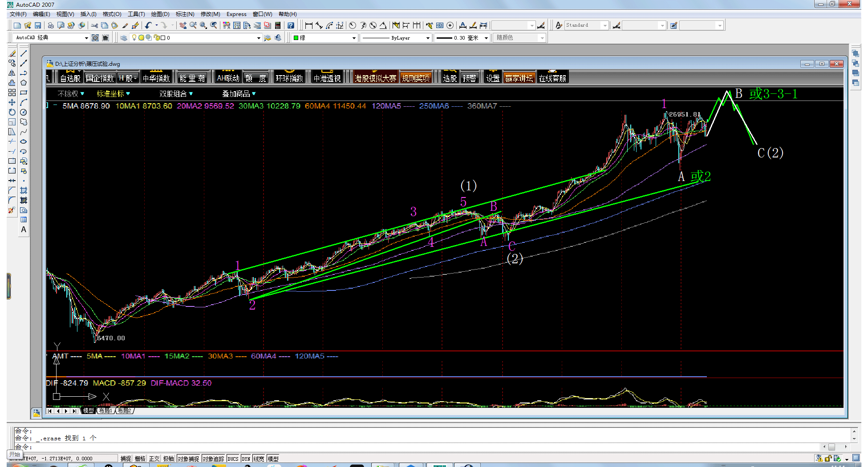Click the Linear dimension icon

click(x=309, y=25)
